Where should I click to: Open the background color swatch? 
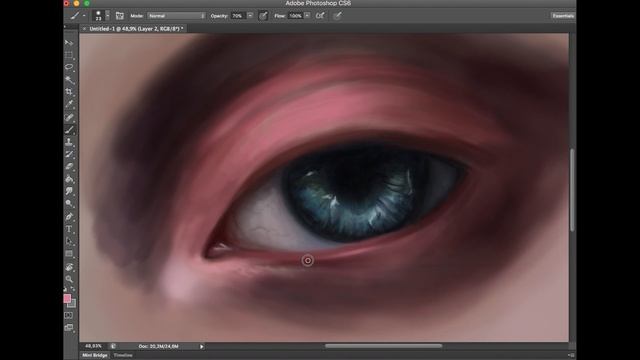[73, 304]
